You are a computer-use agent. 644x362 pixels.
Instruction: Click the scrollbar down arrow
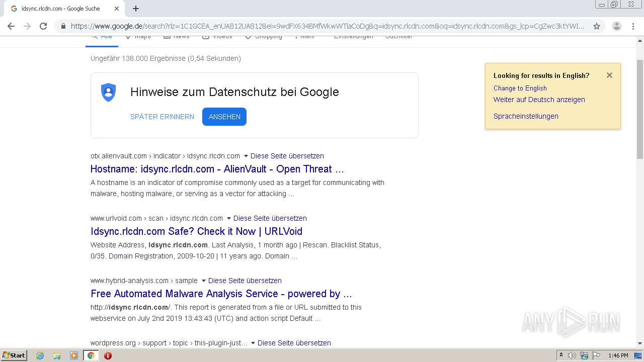coord(640,343)
